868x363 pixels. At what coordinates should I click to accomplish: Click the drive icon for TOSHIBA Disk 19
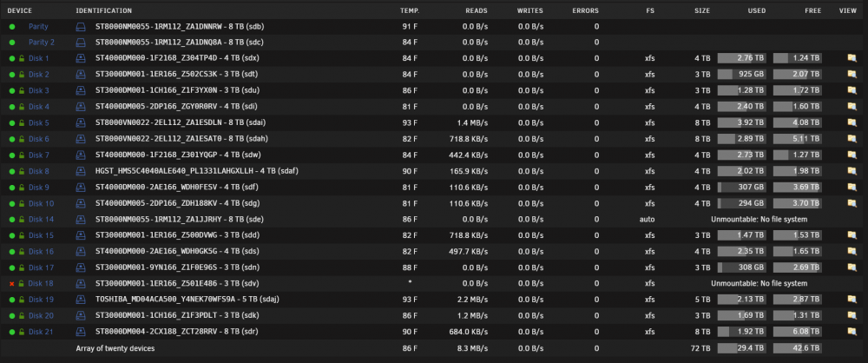click(x=82, y=300)
